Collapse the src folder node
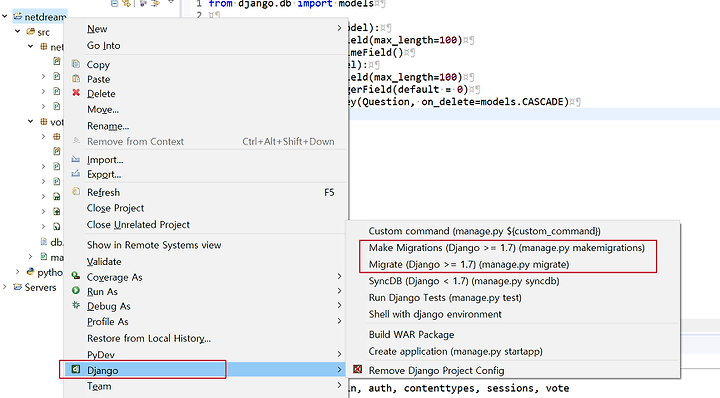Screen dimensions: 720x398 pos(17,32)
